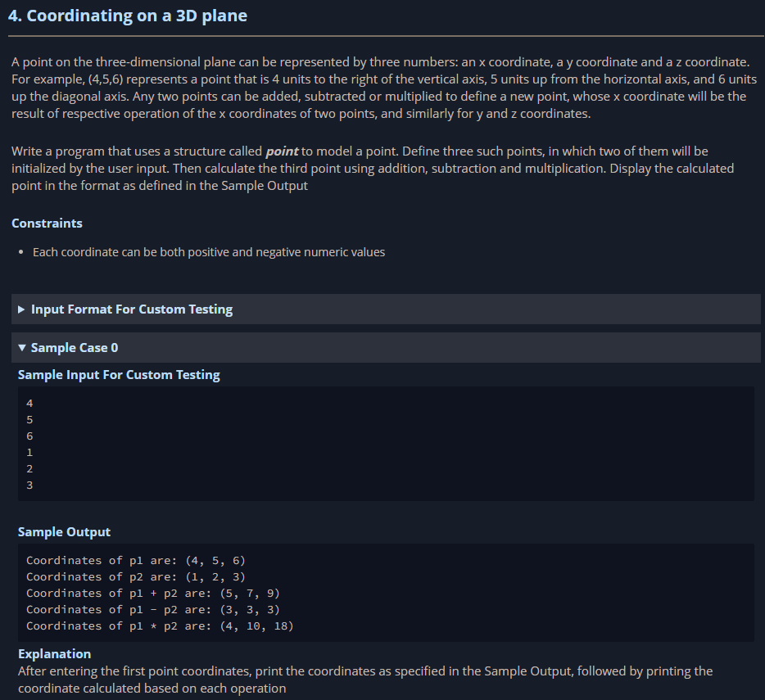
Task: Click the multiplication output line p1 * p2
Action: [159, 625]
